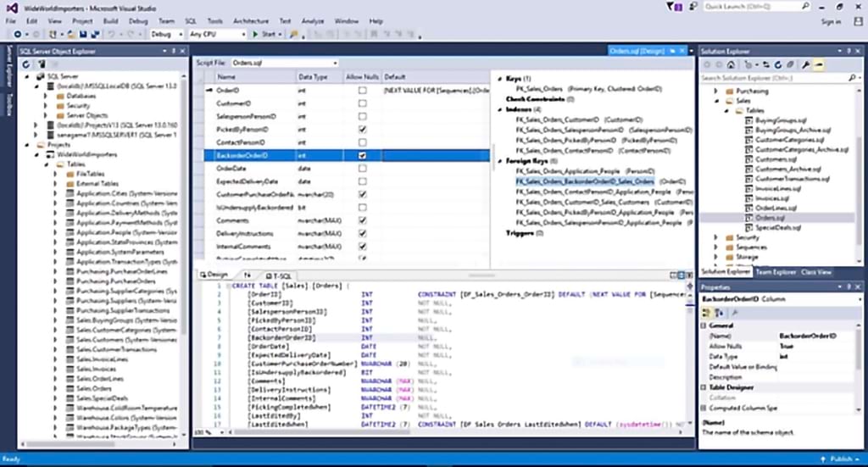Collapse the Keys section

(500, 79)
